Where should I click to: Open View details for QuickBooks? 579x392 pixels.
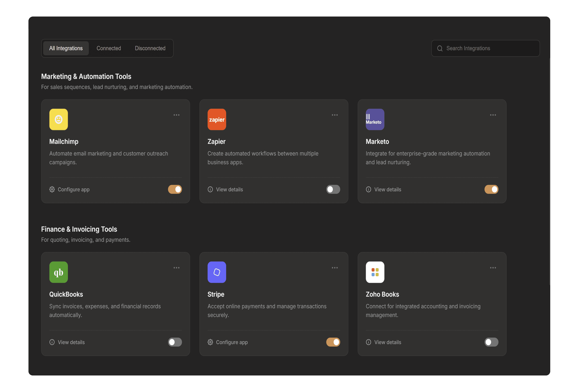point(71,342)
